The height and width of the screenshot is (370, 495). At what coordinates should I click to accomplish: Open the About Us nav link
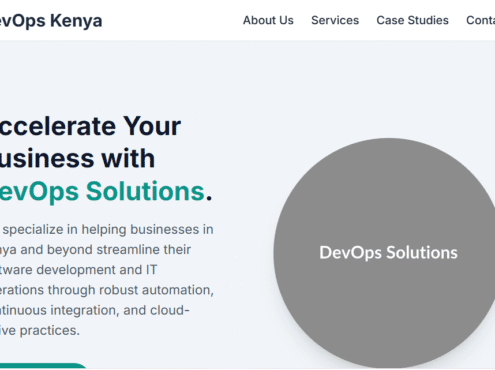pyautogui.click(x=268, y=20)
